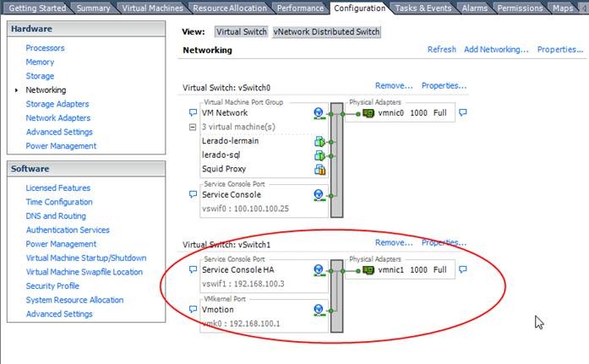The height and width of the screenshot is (364, 589).
Task: Click the globe network icon for VM Network
Action: [319, 112]
